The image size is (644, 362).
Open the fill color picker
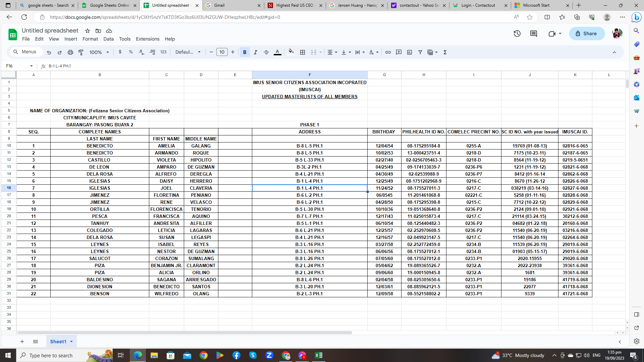[291, 52]
